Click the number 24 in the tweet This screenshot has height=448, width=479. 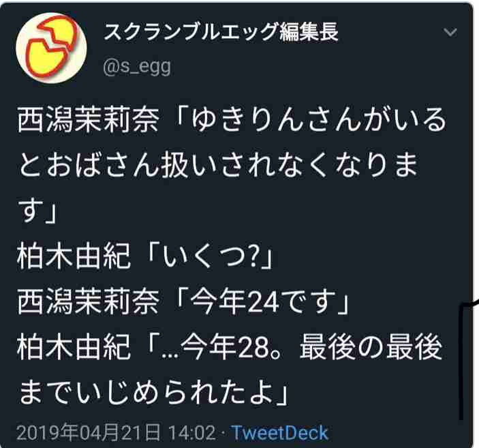[x=263, y=303]
